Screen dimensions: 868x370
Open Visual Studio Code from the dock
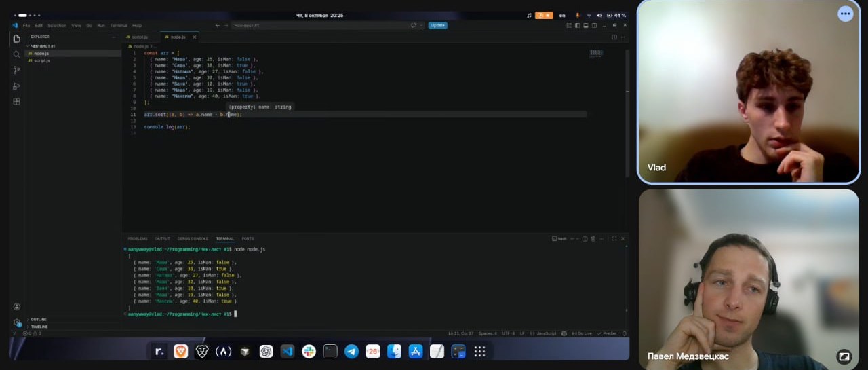pos(287,351)
